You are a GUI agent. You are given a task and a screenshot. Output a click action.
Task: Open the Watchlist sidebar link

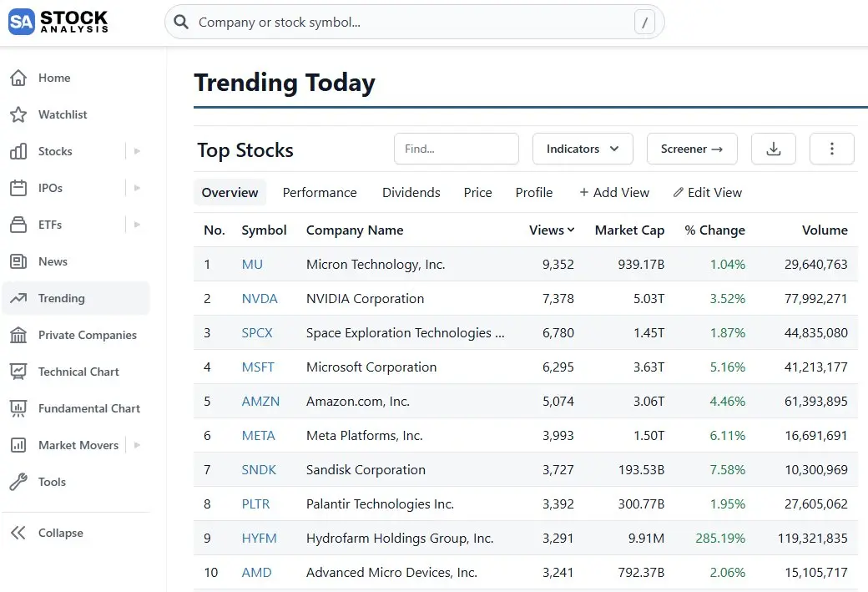[63, 114]
